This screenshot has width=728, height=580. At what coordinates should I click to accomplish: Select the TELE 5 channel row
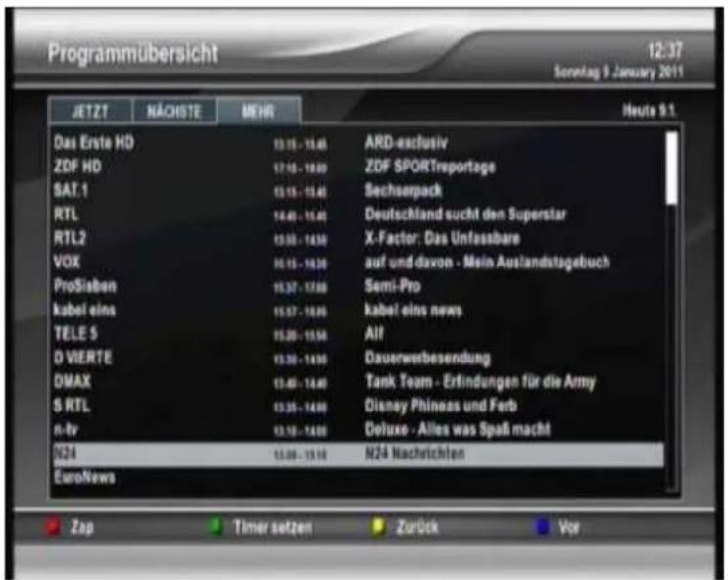(x=358, y=334)
